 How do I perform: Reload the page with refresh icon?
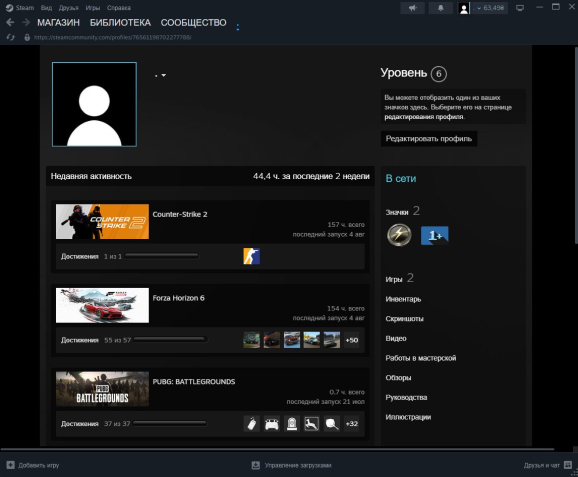pos(10,37)
